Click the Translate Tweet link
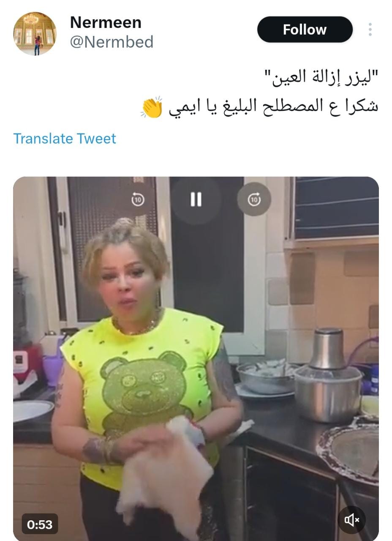Viewport: 392px width, 541px height. (x=65, y=139)
